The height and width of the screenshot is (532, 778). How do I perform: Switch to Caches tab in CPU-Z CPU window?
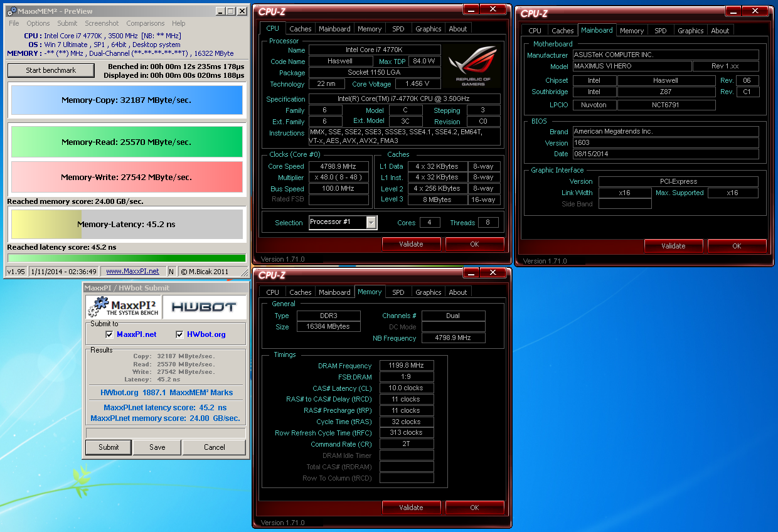301,29
